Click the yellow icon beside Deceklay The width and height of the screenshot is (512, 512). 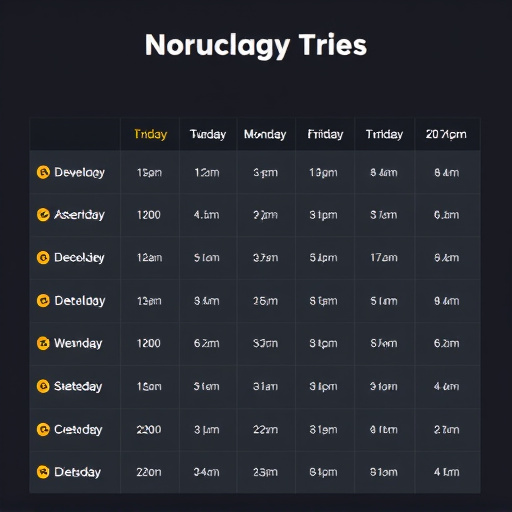click(x=43, y=258)
